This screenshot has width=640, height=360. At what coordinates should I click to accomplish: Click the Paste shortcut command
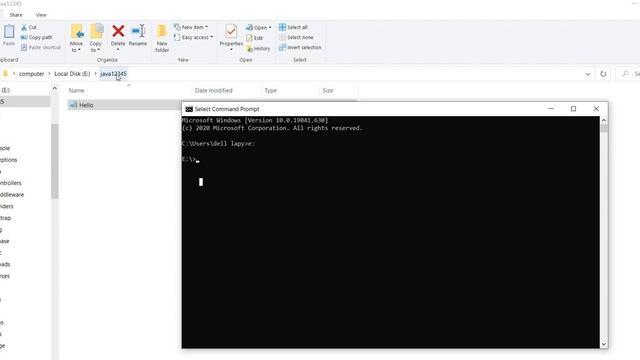point(41,47)
